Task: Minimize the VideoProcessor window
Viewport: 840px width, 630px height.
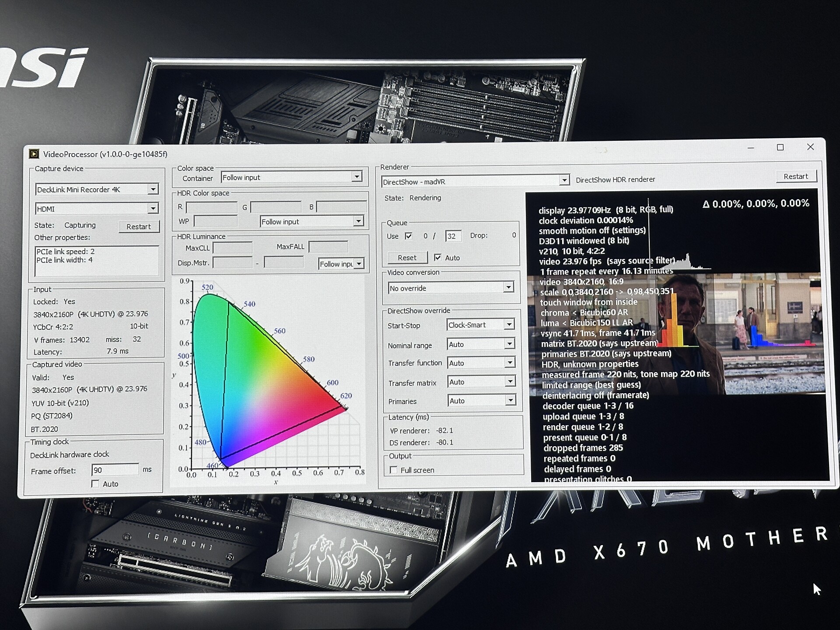Action: tap(751, 148)
